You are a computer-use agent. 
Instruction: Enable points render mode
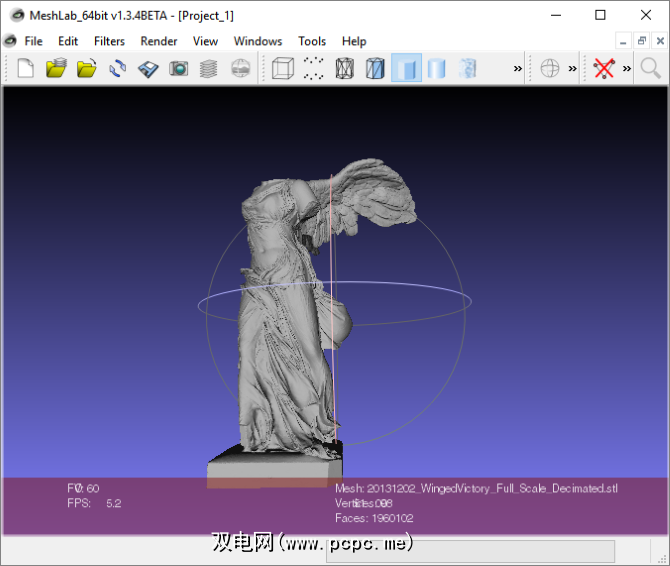click(x=314, y=69)
